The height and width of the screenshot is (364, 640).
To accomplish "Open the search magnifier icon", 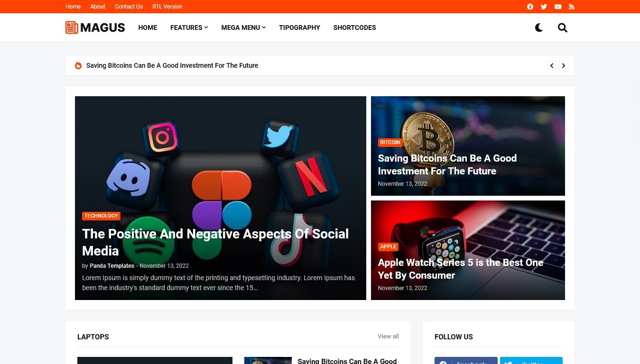I will click(563, 27).
